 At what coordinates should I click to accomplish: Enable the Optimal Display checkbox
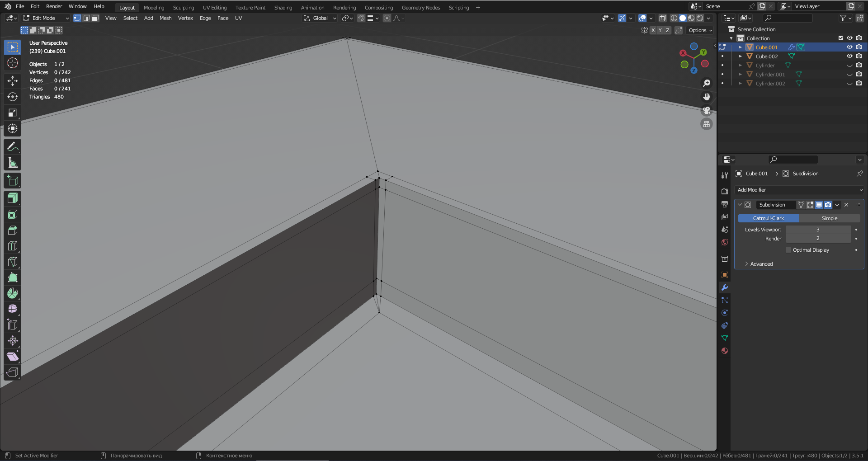click(x=788, y=250)
